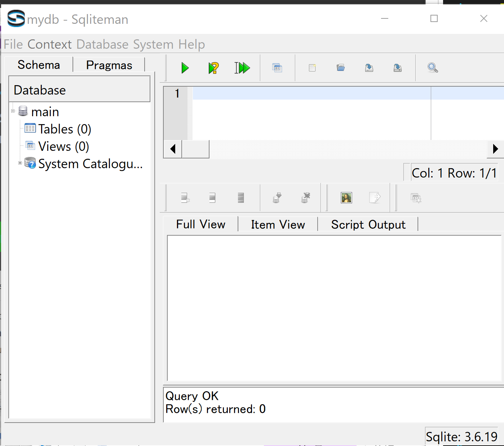Commit changes with the database arrow icon

(x=277, y=198)
